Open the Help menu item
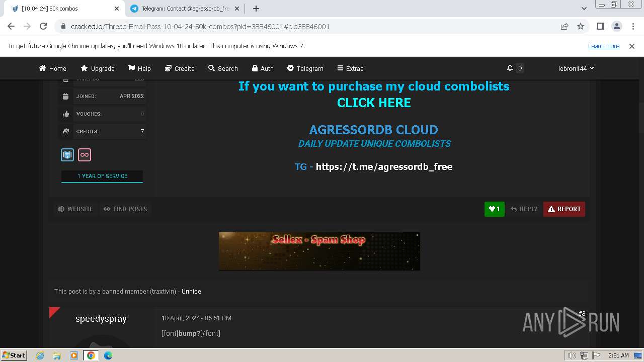Screen dimensions: 644x362 tap(139, 68)
